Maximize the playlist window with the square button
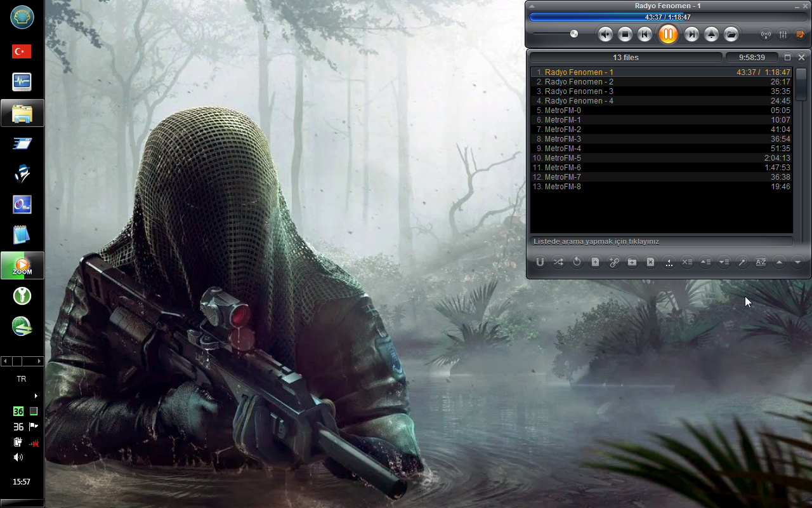 point(788,57)
